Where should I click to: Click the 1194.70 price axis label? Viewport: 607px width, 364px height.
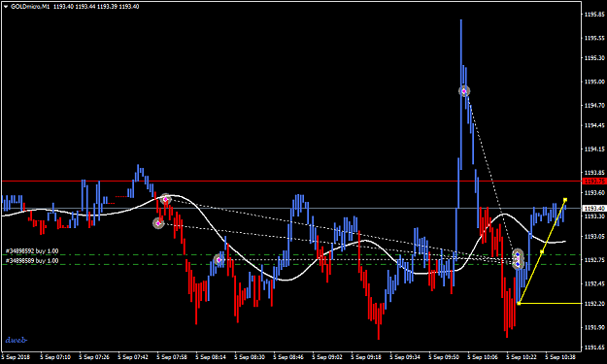pyautogui.click(x=594, y=105)
